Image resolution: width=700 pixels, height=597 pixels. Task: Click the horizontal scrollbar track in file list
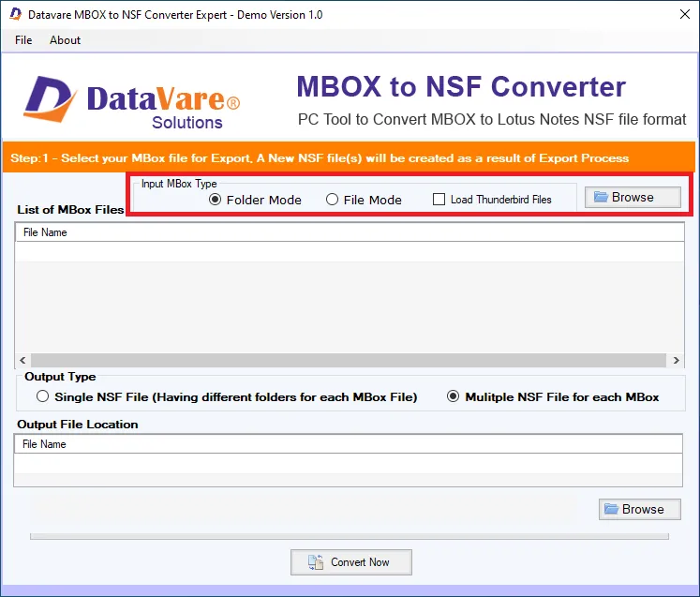pyautogui.click(x=349, y=360)
